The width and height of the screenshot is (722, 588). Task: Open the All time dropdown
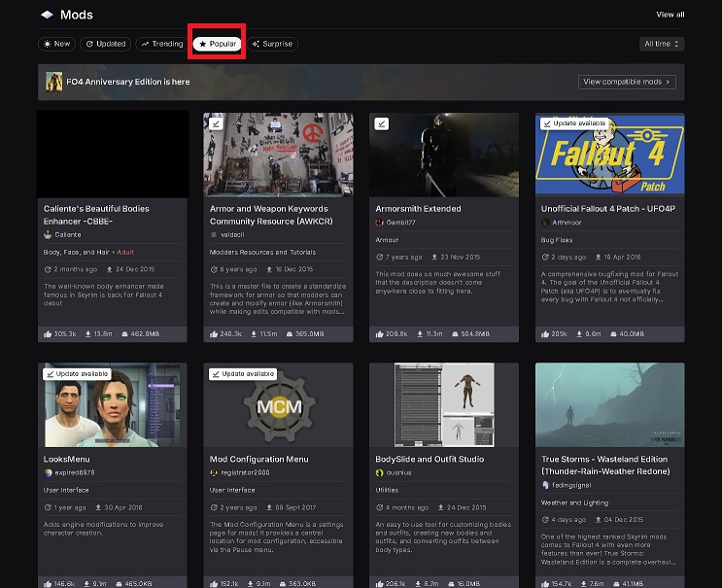(662, 44)
